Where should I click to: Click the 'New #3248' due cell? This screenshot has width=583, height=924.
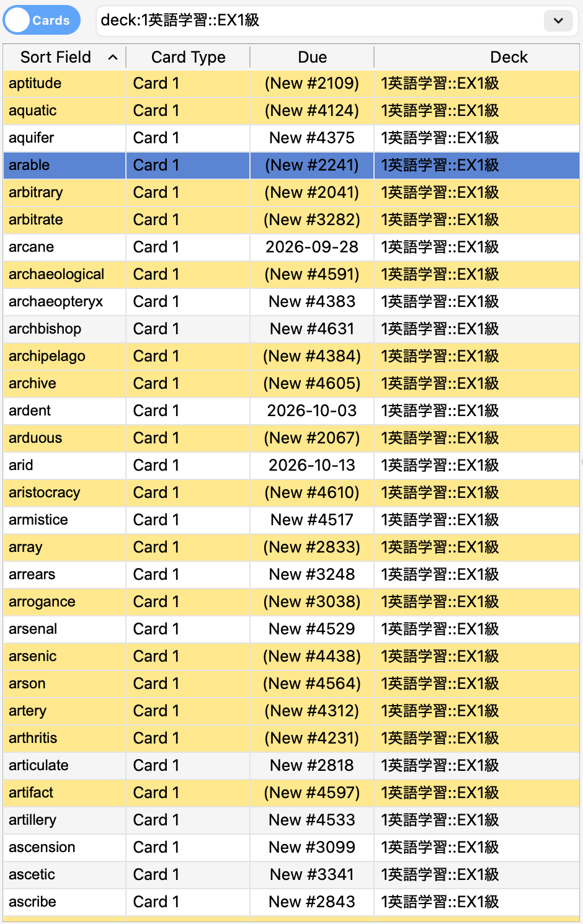tap(312, 574)
